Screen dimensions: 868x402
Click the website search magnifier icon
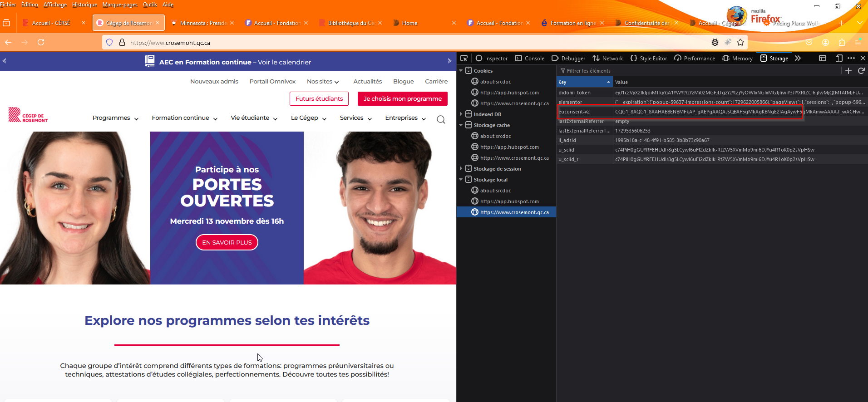(441, 119)
